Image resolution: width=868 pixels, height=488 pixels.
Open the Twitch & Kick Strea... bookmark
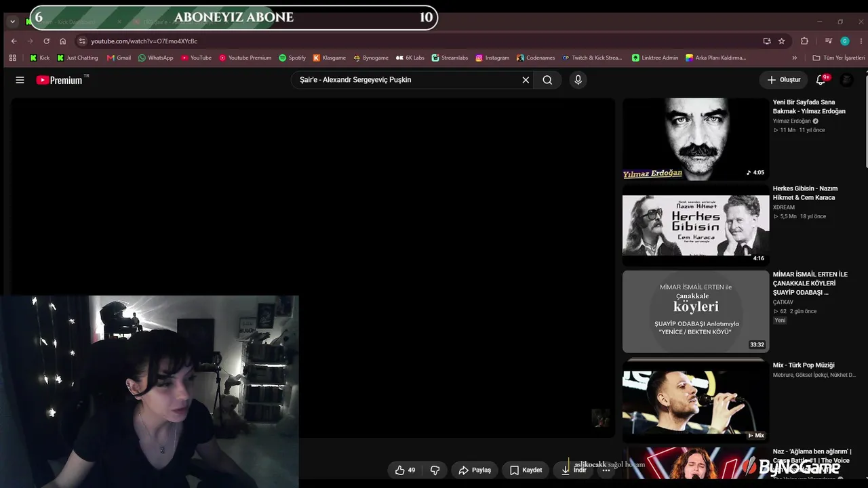pyautogui.click(x=592, y=58)
